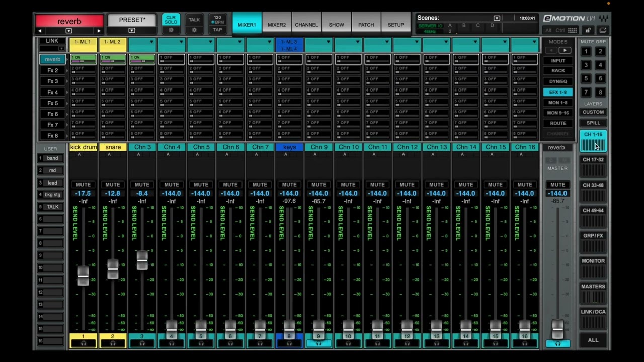This screenshot has height=362, width=644.
Task: Cue channel 16 headphone icon
Action: click(525, 344)
